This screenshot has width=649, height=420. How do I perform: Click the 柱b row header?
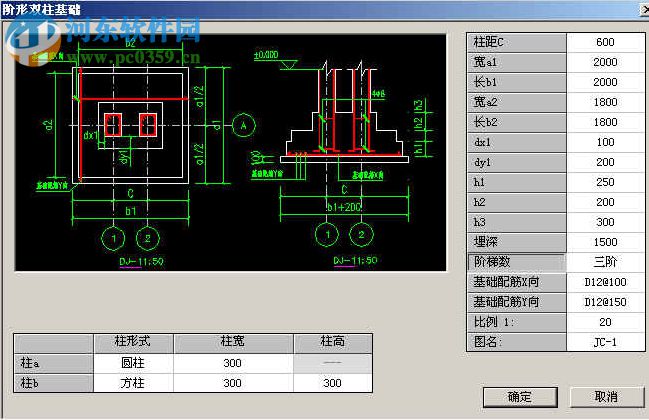click(54, 383)
